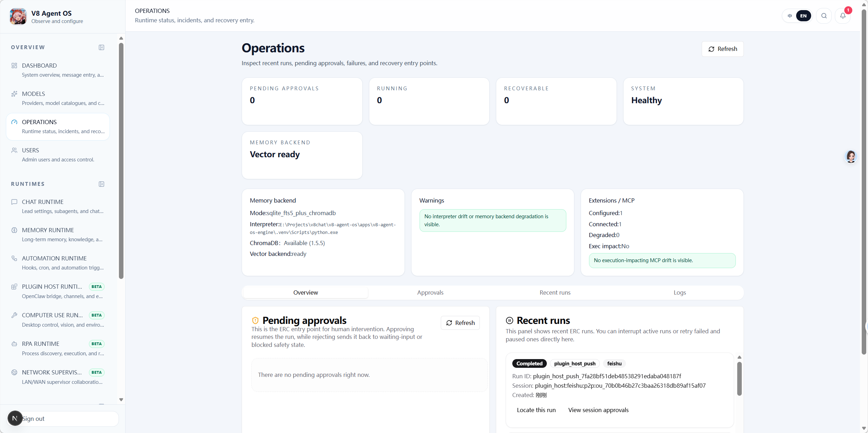Select the Chat Runtime chat-bubble icon
Image resolution: width=868 pixels, height=433 pixels.
14,202
